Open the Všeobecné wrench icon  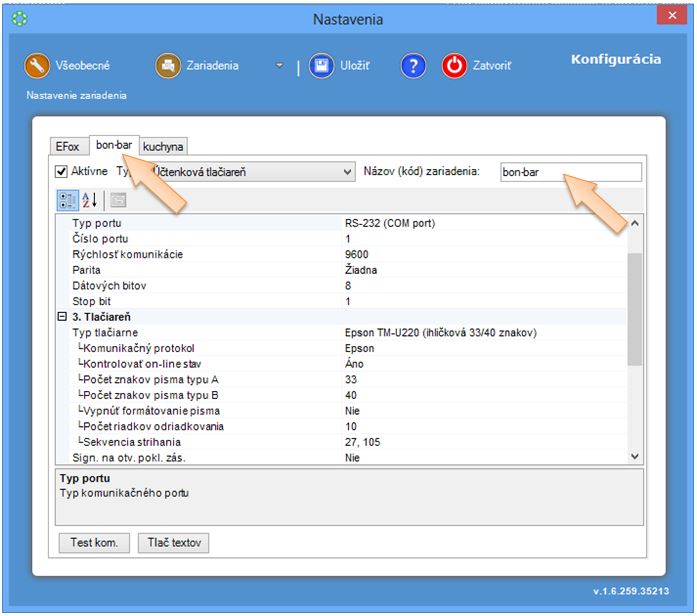click(x=37, y=66)
